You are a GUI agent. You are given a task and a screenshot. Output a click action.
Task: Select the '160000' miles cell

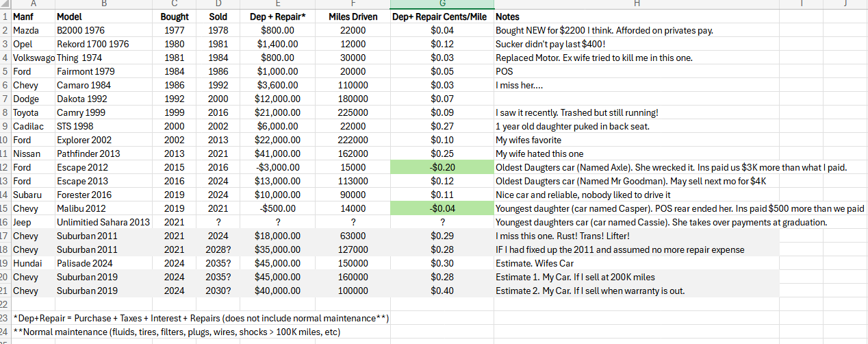tap(353, 277)
